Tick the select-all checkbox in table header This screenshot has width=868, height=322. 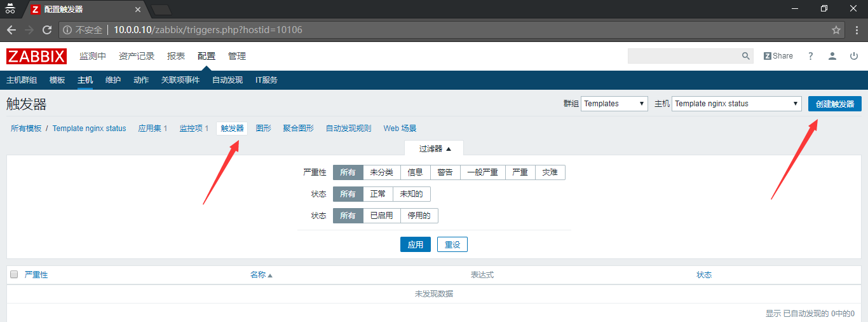pyautogui.click(x=14, y=274)
